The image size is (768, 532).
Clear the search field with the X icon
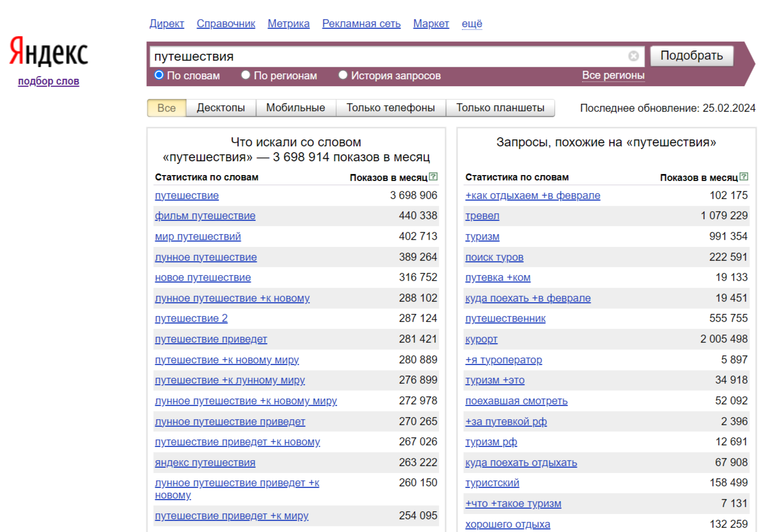[x=633, y=56]
